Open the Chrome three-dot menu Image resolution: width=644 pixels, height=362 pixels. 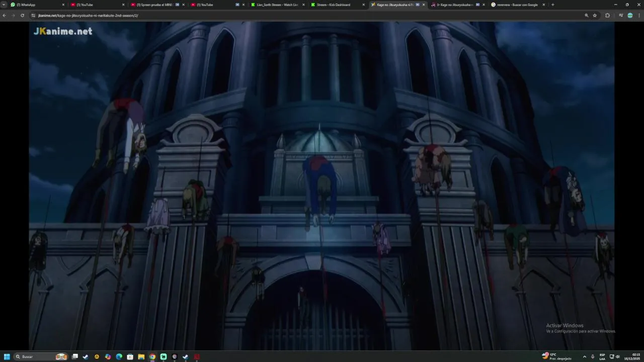(x=639, y=16)
